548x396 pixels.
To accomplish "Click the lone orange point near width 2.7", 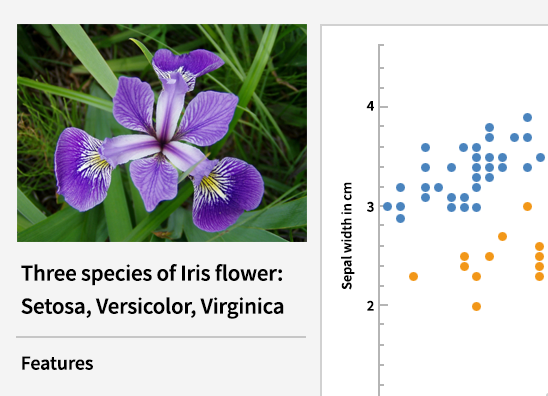I will [502, 237].
